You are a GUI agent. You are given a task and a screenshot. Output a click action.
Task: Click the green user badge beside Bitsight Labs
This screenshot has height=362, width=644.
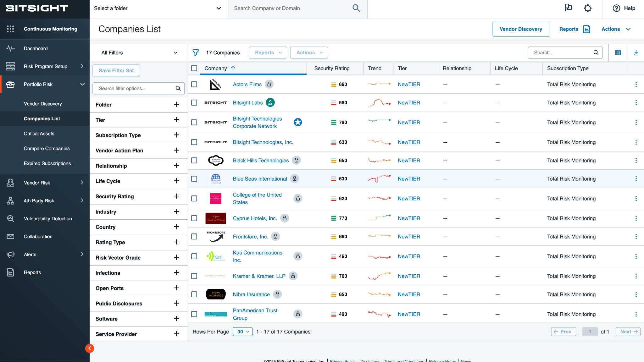(x=270, y=102)
